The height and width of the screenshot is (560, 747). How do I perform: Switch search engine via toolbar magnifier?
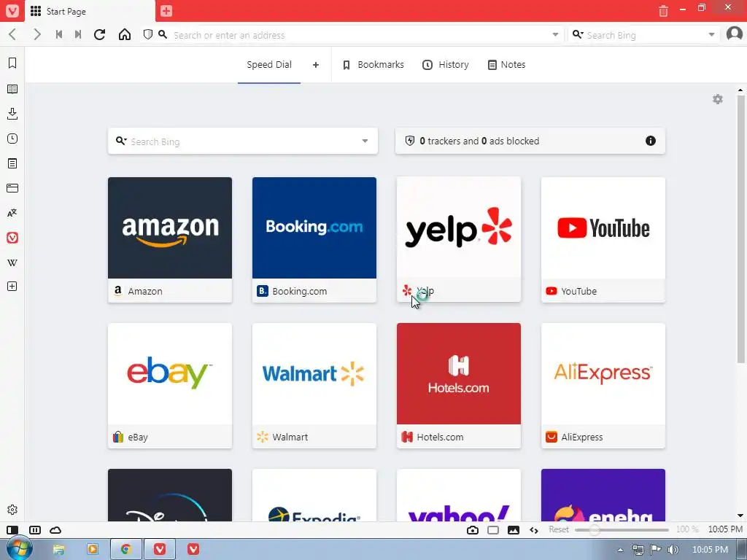(x=578, y=34)
